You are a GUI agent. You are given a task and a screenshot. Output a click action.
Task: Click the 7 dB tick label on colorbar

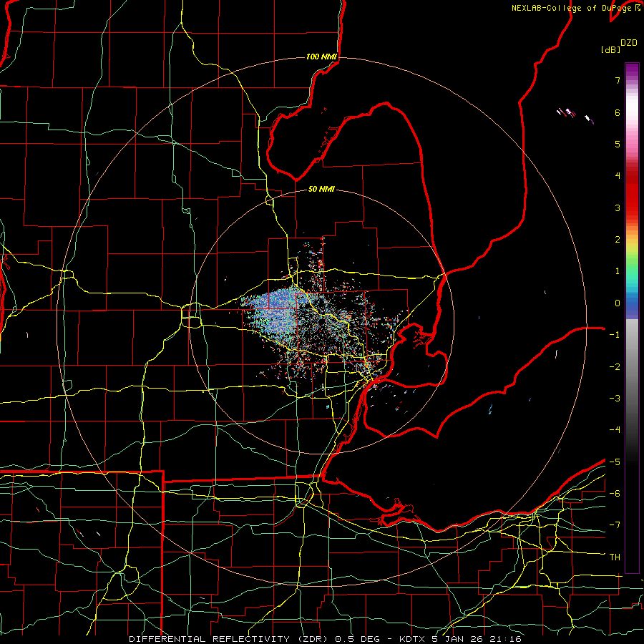(x=618, y=80)
